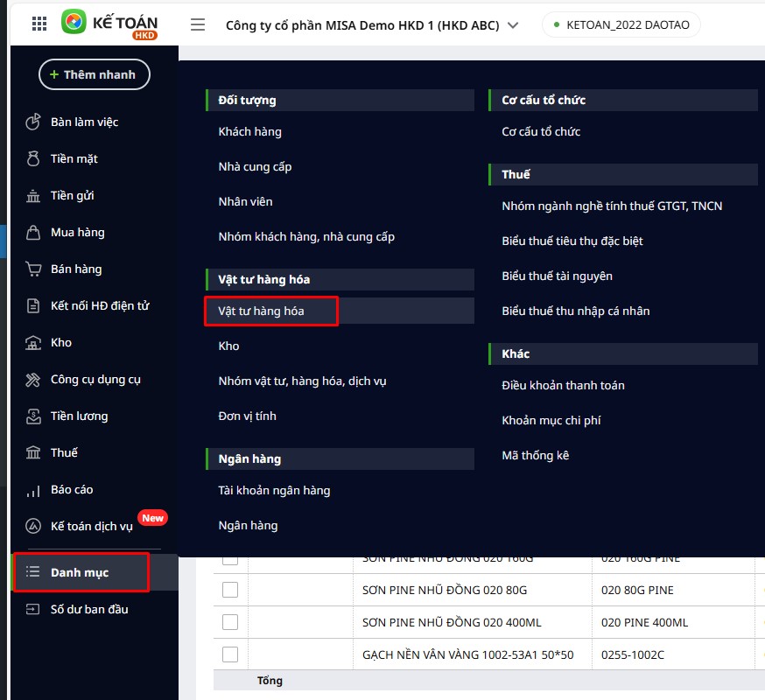The height and width of the screenshot is (700, 765).
Task: Click the Bán hàng cart icon
Action: coord(33,269)
